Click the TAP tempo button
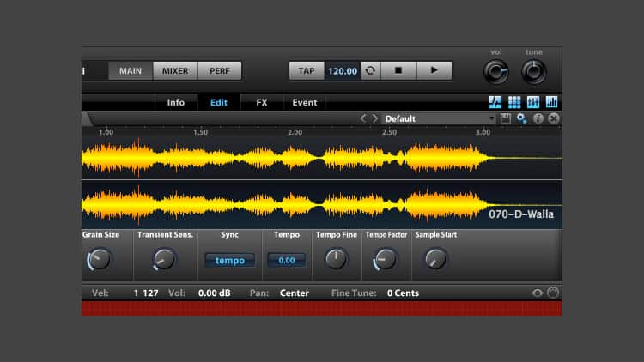Viewport: 644px width, 362px height. point(307,70)
